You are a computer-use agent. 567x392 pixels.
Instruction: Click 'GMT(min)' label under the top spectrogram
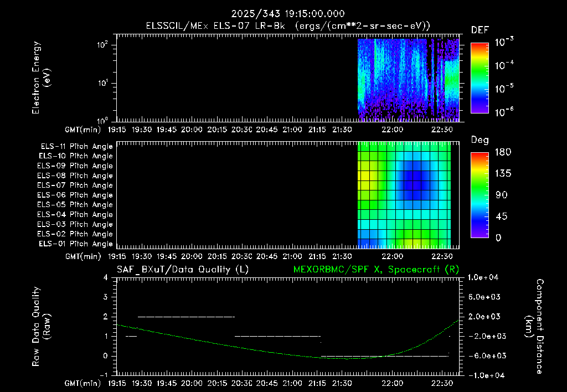(x=83, y=130)
